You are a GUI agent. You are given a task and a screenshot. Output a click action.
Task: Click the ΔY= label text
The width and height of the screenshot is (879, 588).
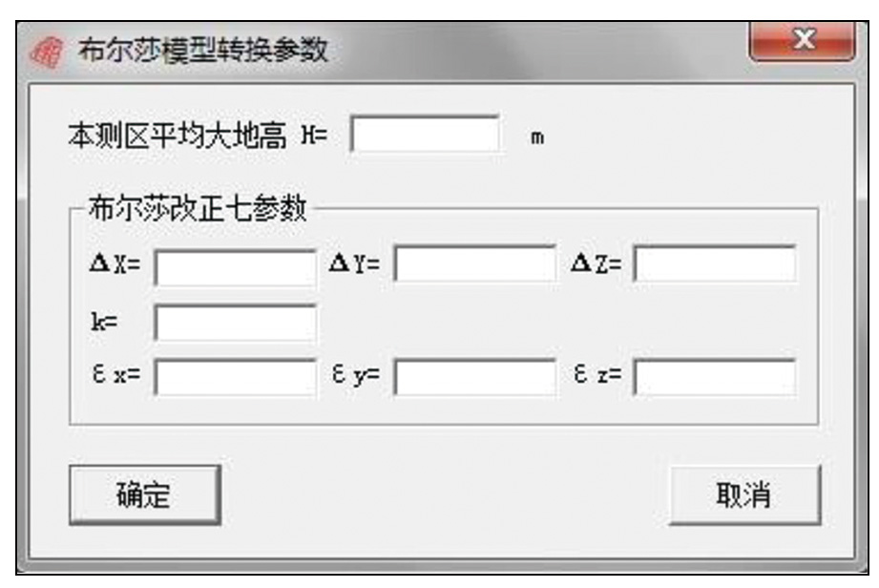tap(354, 264)
